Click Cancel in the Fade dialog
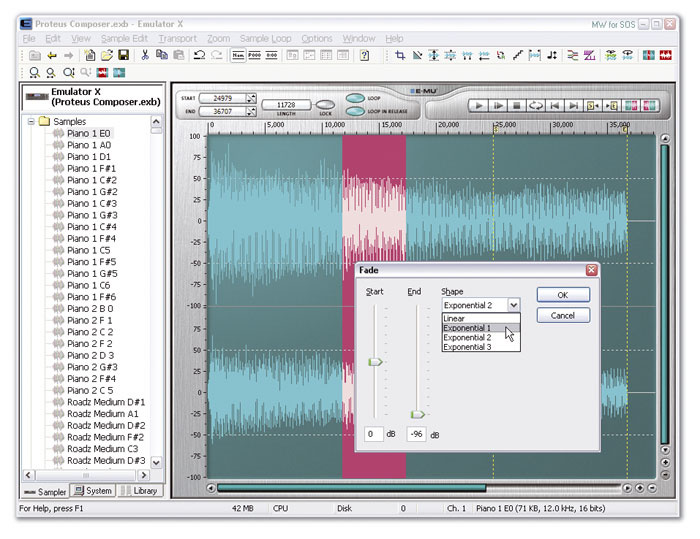 pos(562,315)
